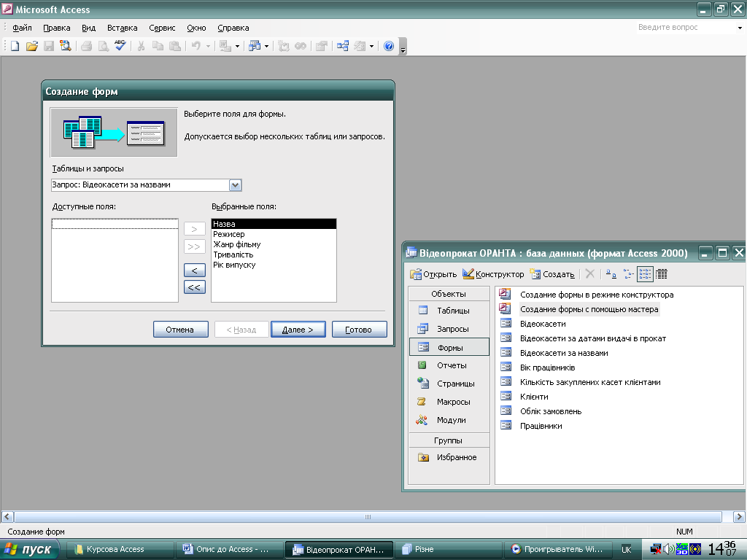747x560 pixels.
Task: Open the Правка menu
Action: point(57,28)
